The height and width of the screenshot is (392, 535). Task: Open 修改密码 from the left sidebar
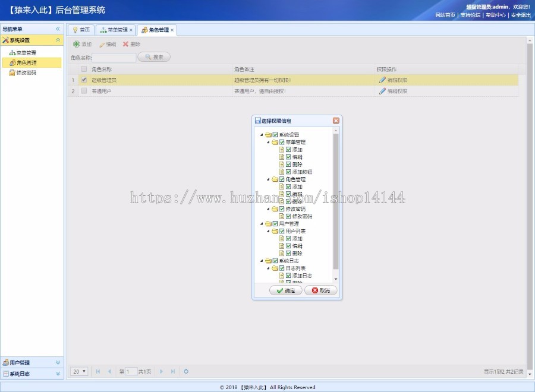click(x=25, y=72)
